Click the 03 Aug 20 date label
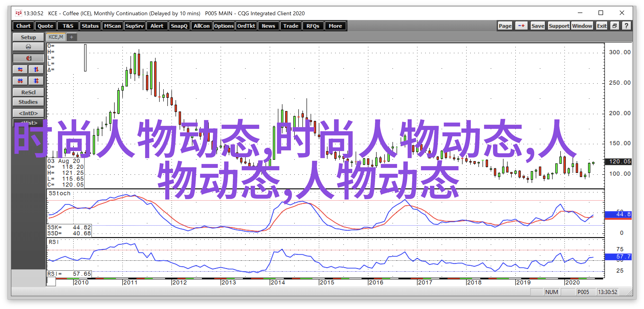 [64, 161]
